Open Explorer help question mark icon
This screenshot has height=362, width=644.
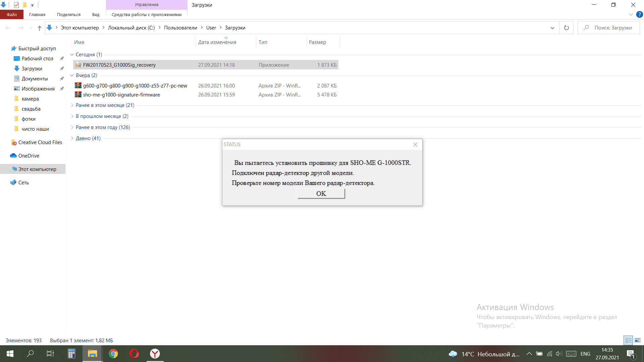(x=640, y=15)
